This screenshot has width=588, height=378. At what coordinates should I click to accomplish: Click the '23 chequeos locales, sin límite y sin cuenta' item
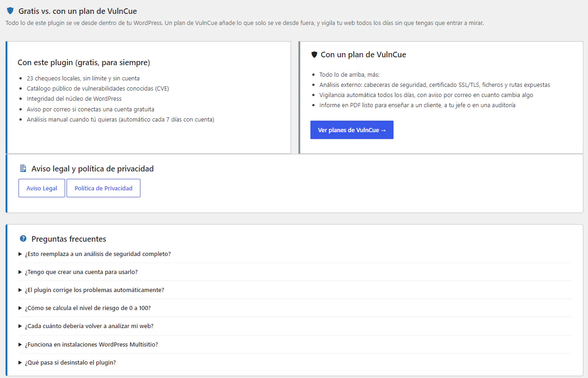[83, 78]
